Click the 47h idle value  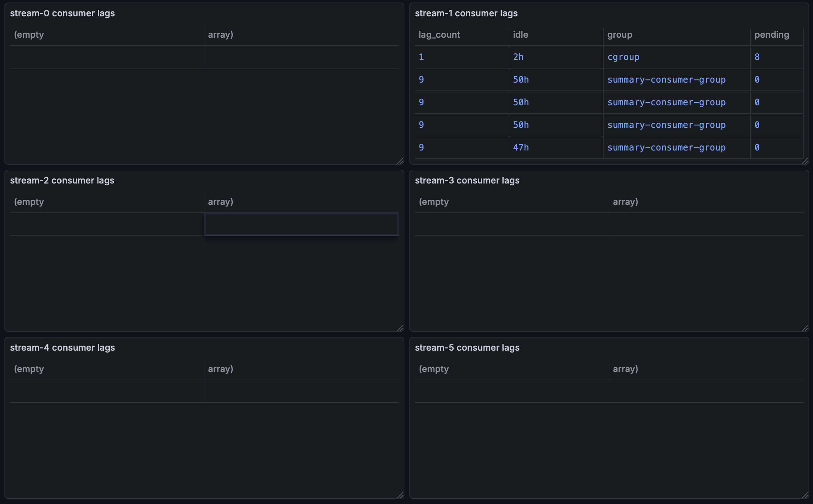point(521,147)
